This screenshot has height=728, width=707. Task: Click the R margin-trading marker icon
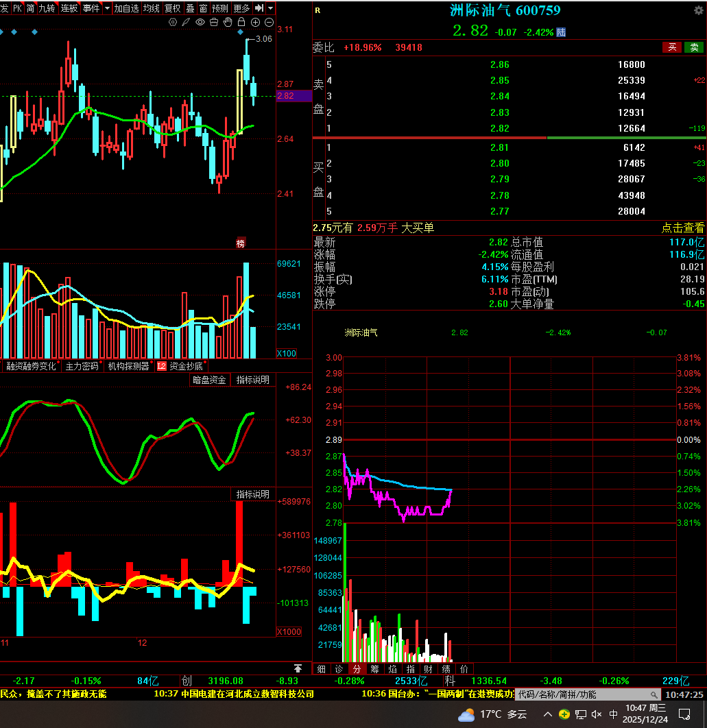point(317,10)
